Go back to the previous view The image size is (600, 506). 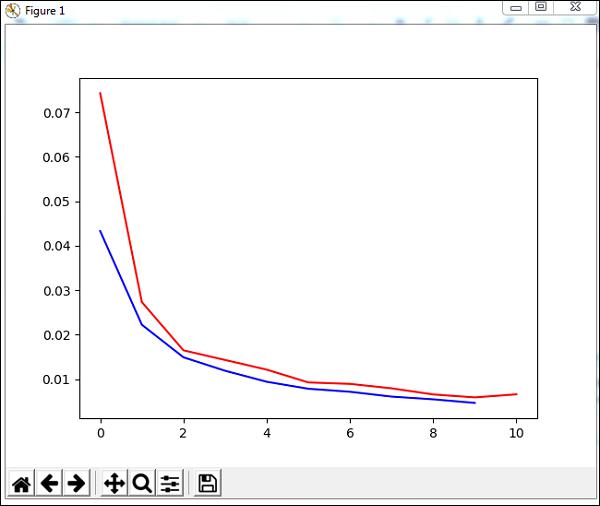(49, 483)
